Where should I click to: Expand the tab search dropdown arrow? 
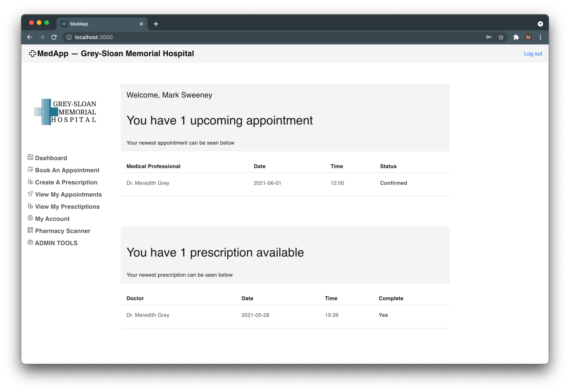(540, 24)
